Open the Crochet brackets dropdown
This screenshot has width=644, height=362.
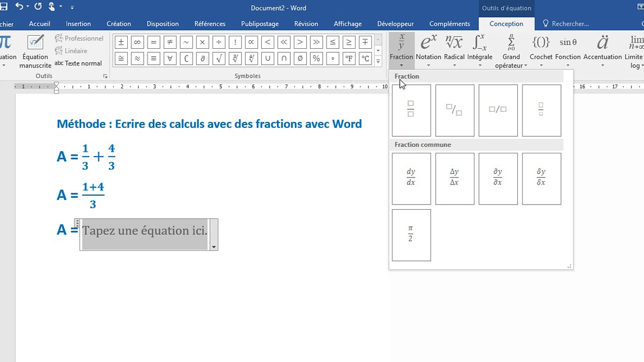pyautogui.click(x=541, y=51)
